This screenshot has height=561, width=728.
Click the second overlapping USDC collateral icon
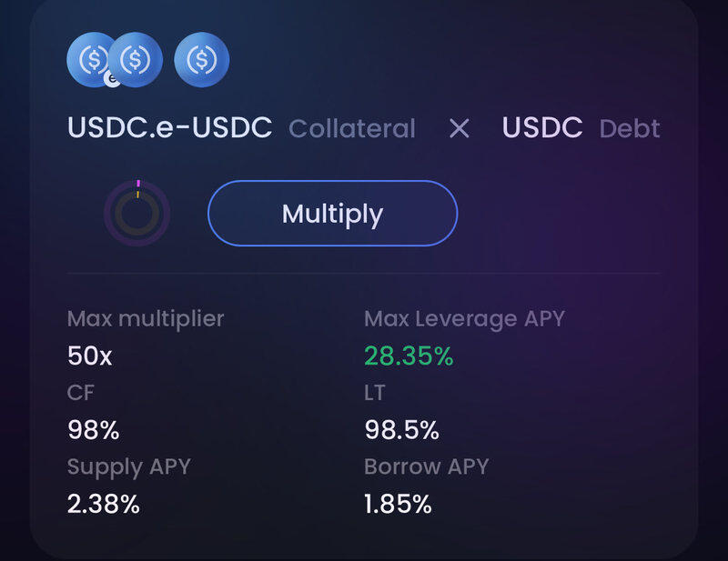(x=138, y=60)
